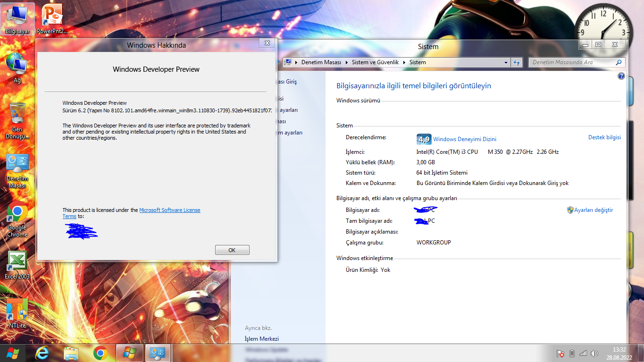Expand the address bar history dropdown
This screenshot has height=362, width=644.
[506, 62]
